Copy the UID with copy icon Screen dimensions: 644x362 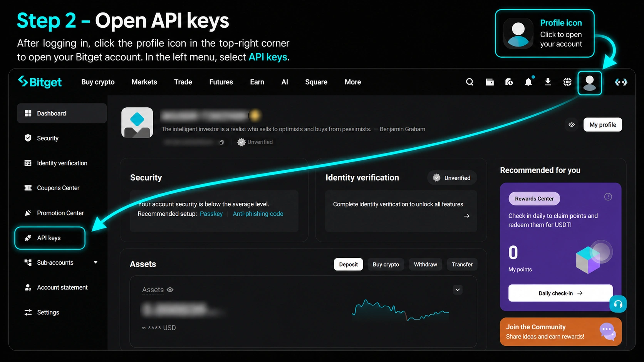click(221, 142)
